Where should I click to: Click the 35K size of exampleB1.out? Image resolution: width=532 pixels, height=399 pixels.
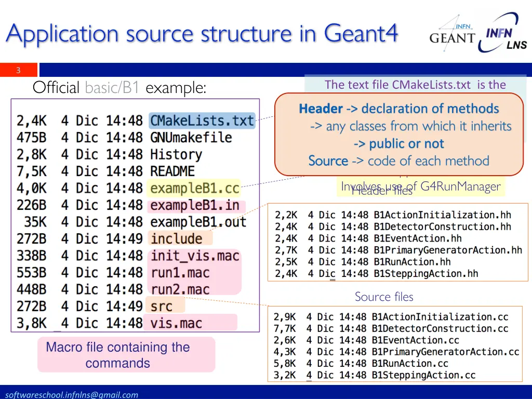pos(35,222)
